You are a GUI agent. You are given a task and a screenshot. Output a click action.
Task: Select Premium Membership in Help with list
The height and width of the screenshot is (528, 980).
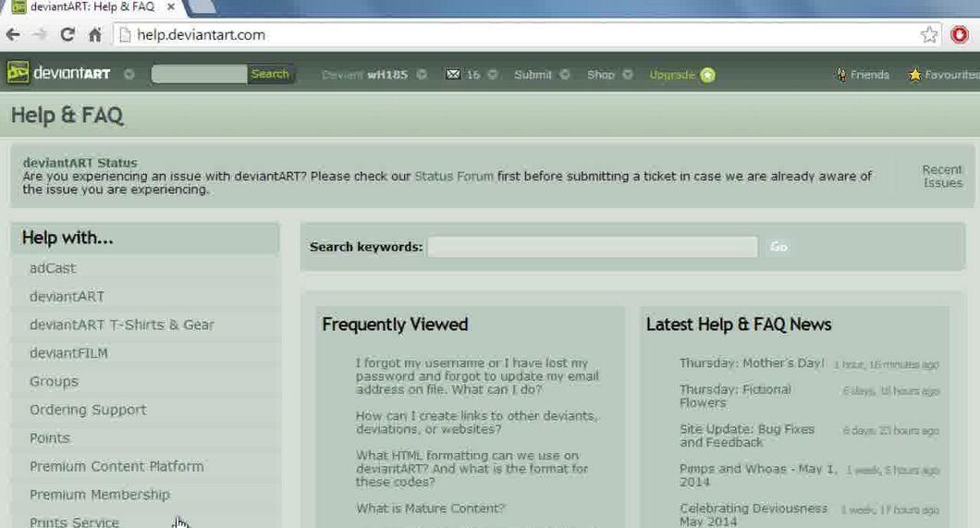[100, 495]
